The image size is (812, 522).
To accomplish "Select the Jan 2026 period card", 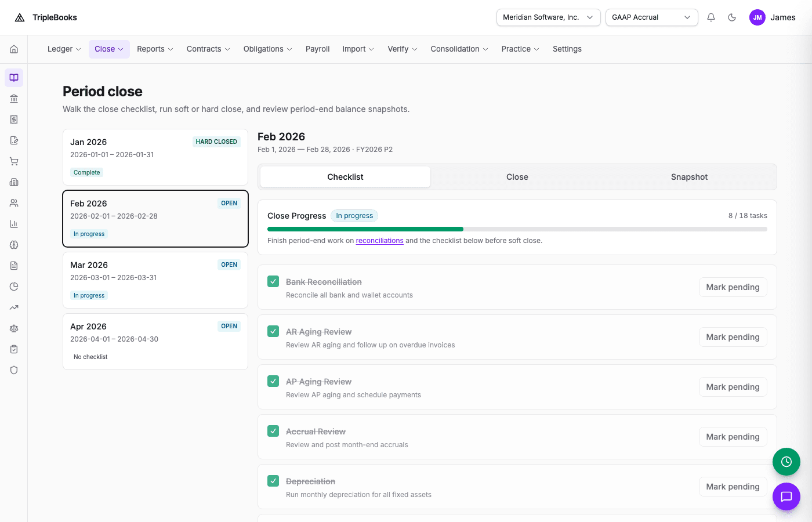I will tap(155, 157).
